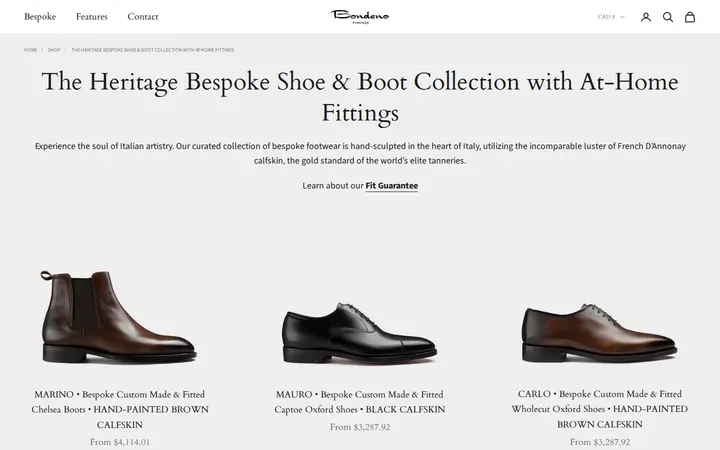This screenshot has width=720, height=450.
Task: Go to SHOP in breadcrumb
Action: coord(54,50)
